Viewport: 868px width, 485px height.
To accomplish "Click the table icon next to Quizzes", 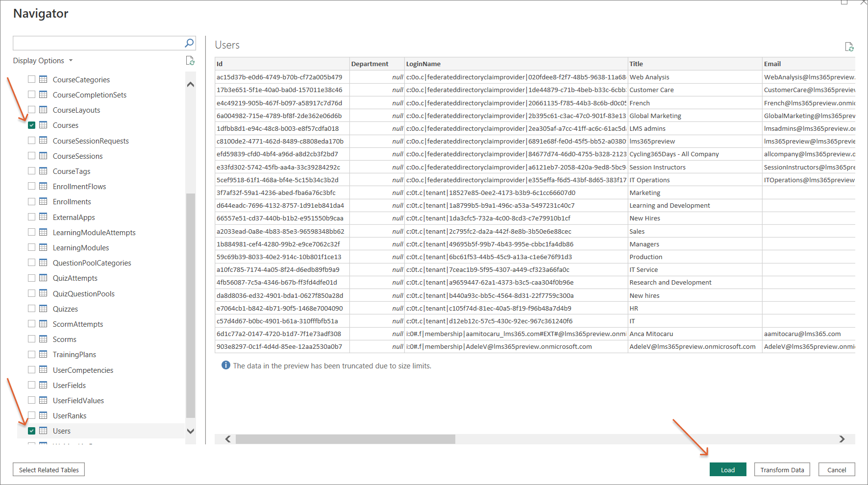I will pos(43,309).
